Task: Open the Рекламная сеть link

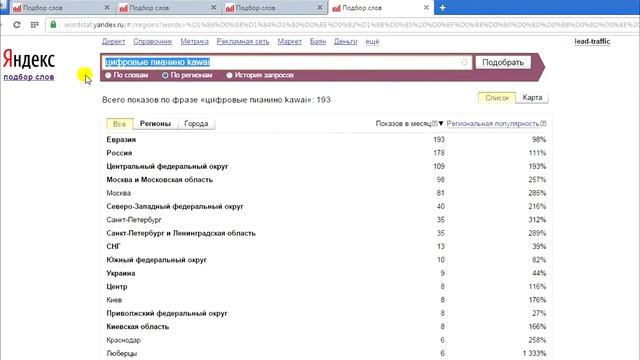Action: pos(243,42)
